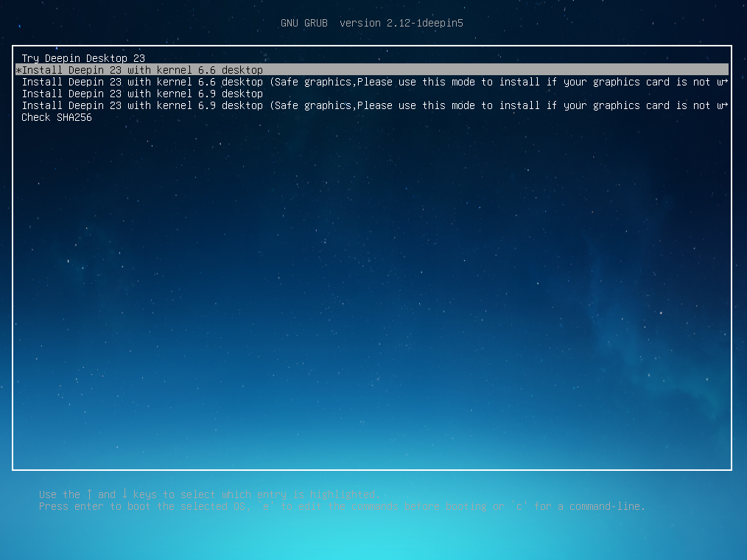This screenshot has width=747, height=560.
Task: Choose highlighted Install Deepin 23 kernel 6.6 desktop entry
Action: coord(372,70)
